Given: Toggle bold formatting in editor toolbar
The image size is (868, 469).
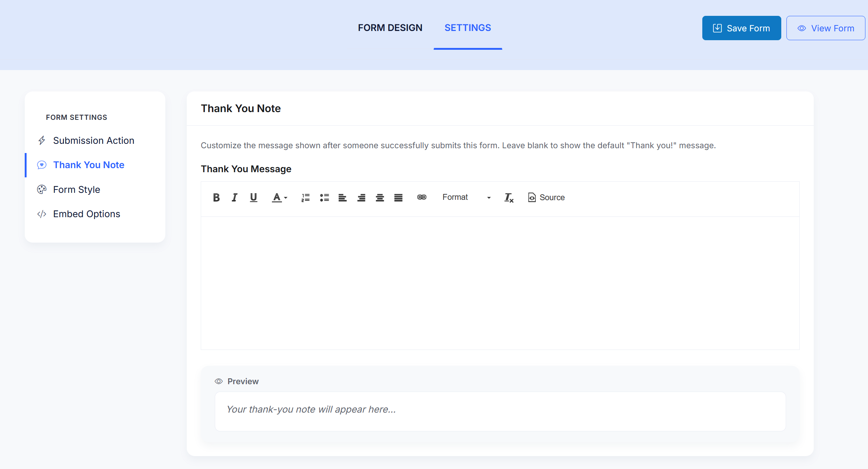Looking at the screenshot, I should point(216,198).
